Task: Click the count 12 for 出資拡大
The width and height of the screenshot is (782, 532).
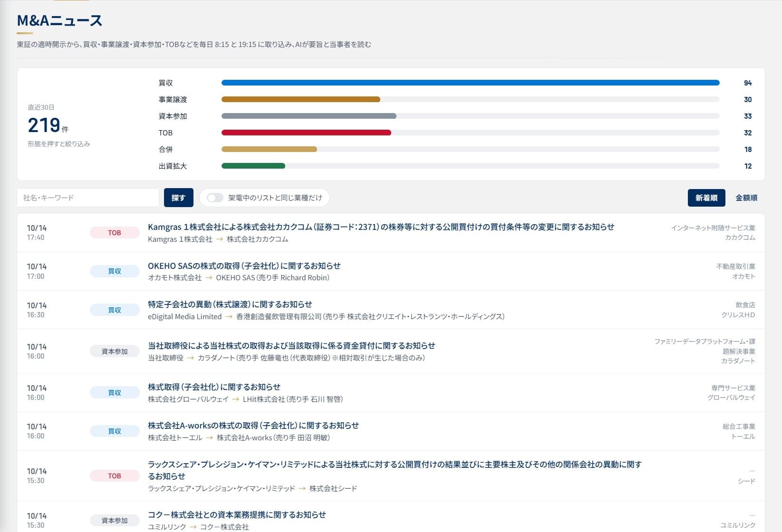Action: click(748, 166)
